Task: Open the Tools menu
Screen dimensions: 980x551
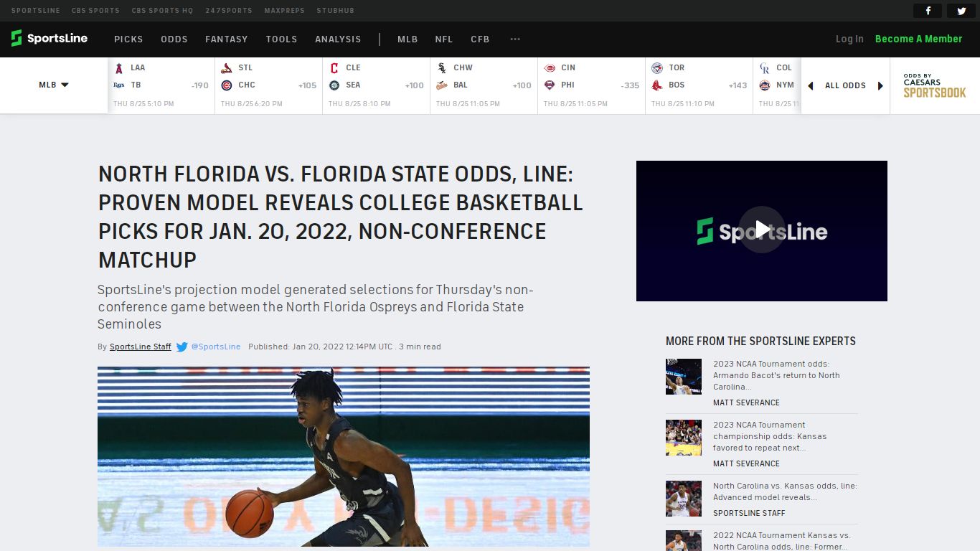Action: coord(281,39)
